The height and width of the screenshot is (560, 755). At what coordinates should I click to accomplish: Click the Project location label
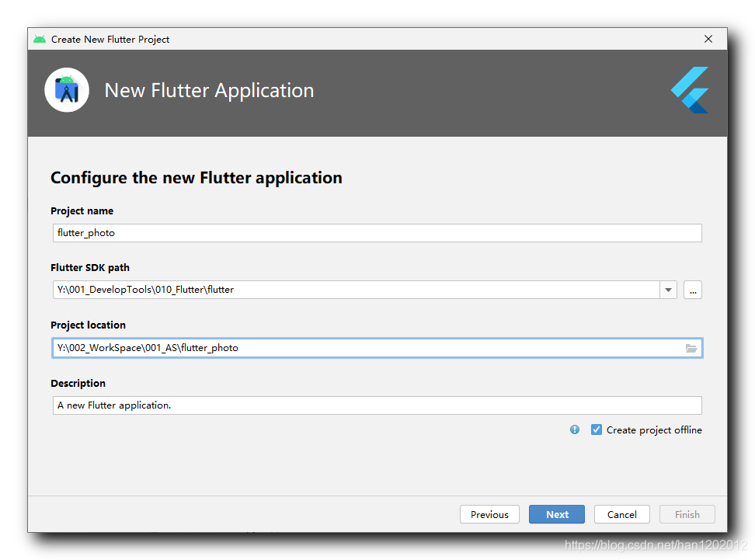88,325
